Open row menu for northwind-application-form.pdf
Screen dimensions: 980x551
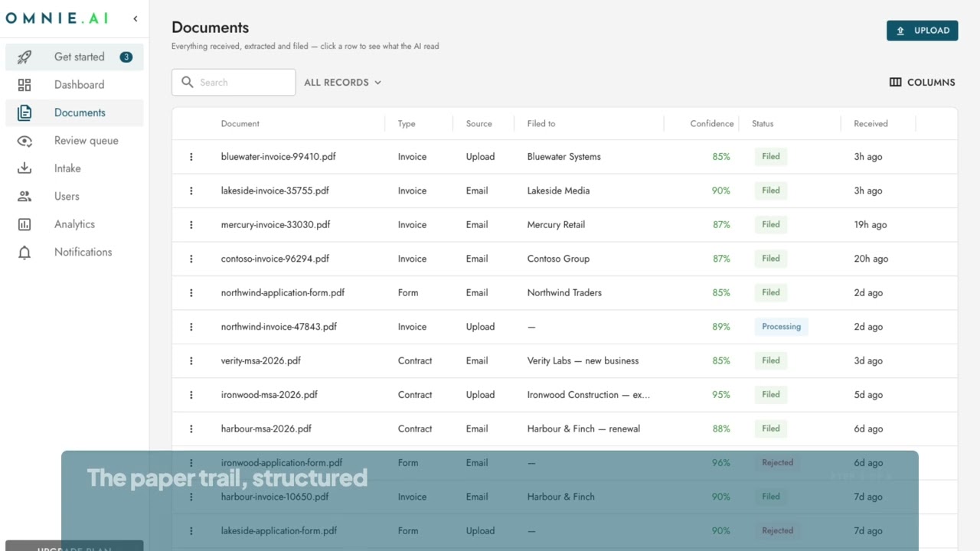point(191,293)
